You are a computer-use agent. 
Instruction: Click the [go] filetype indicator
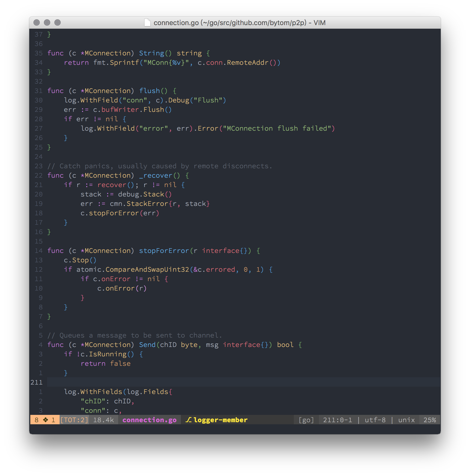(x=306, y=420)
